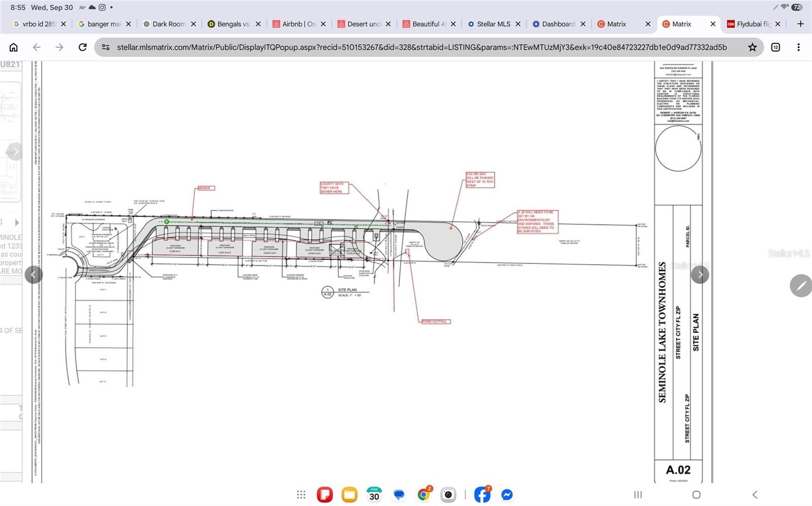812x506 pixels.
Task: Go to previous photo with left arrow
Action: pos(33,275)
